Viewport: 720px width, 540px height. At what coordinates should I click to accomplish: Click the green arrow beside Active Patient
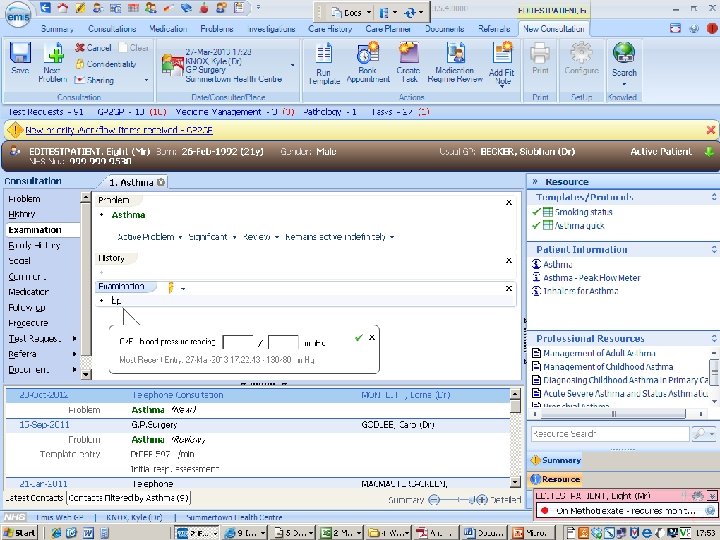coord(709,152)
